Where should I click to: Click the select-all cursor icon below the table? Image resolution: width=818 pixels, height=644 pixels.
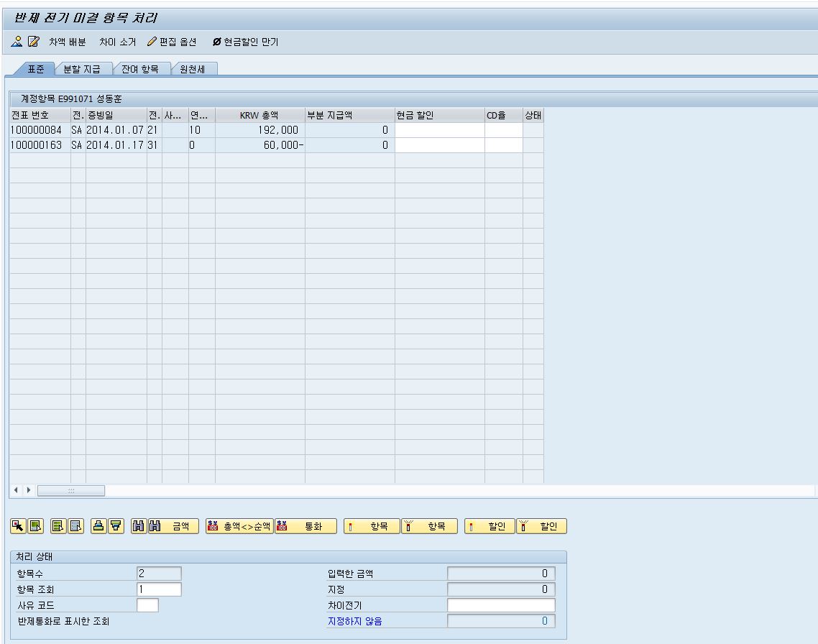coord(17,527)
